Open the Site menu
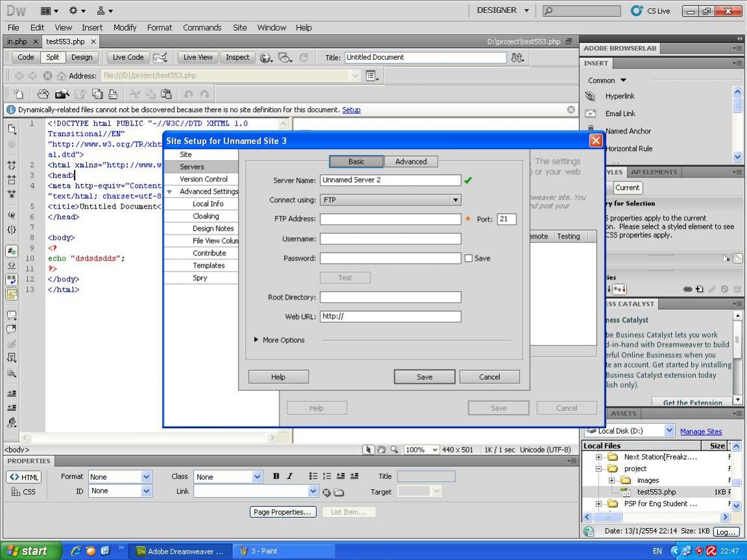This screenshot has height=560, width=747. 240,28
